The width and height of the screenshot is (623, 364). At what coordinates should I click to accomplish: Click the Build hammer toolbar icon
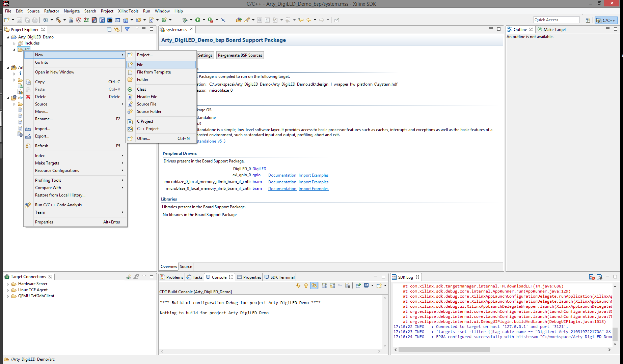click(58, 20)
